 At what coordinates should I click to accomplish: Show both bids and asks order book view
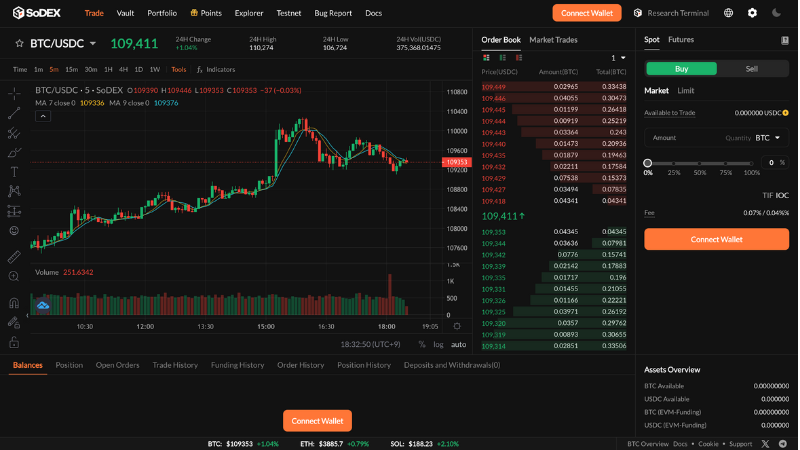pos(486,58)
